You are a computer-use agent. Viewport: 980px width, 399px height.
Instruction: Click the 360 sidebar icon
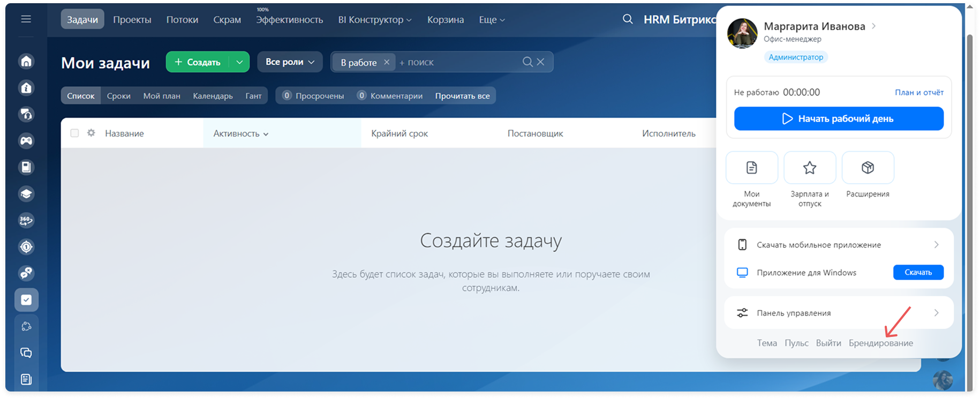(x=26, y=220)
